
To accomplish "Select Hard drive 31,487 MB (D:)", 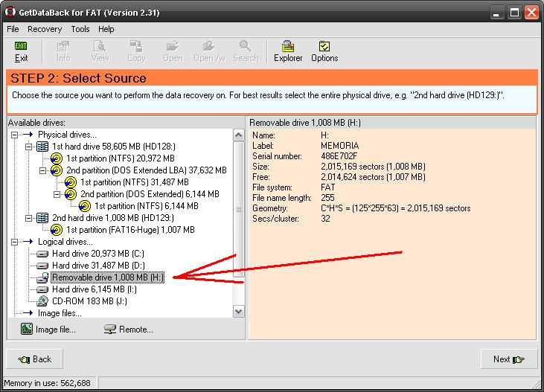I will click(x=98, y=266).
